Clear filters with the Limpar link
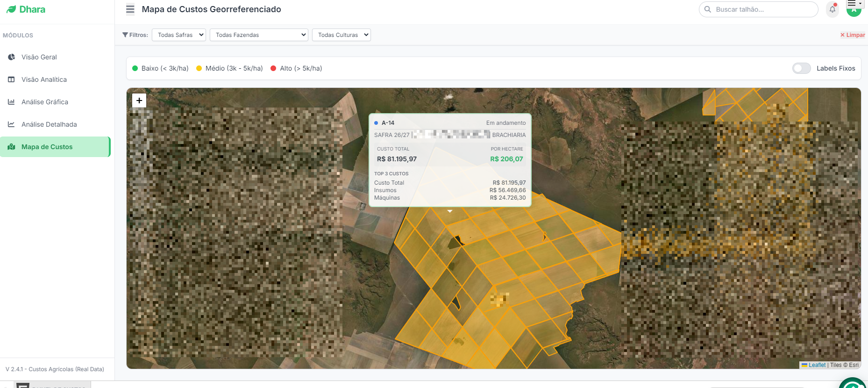Screen dimensions: 868x388 853,35
